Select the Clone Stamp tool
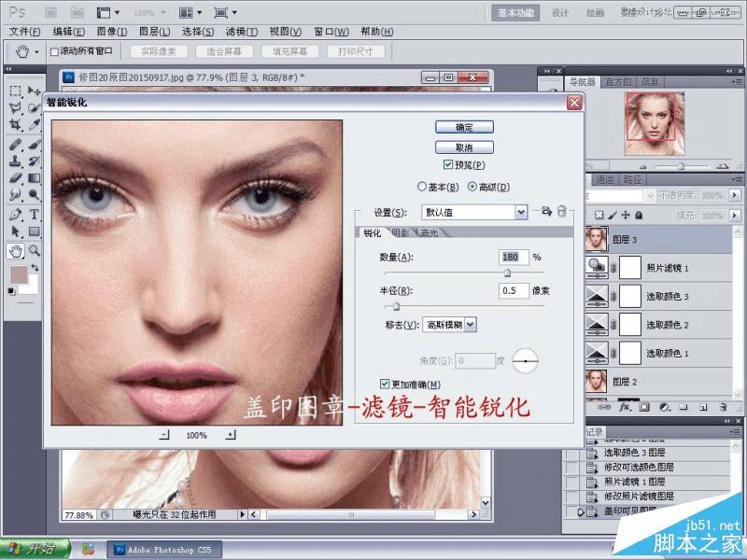747x560 pixels. tap(15, 161)
